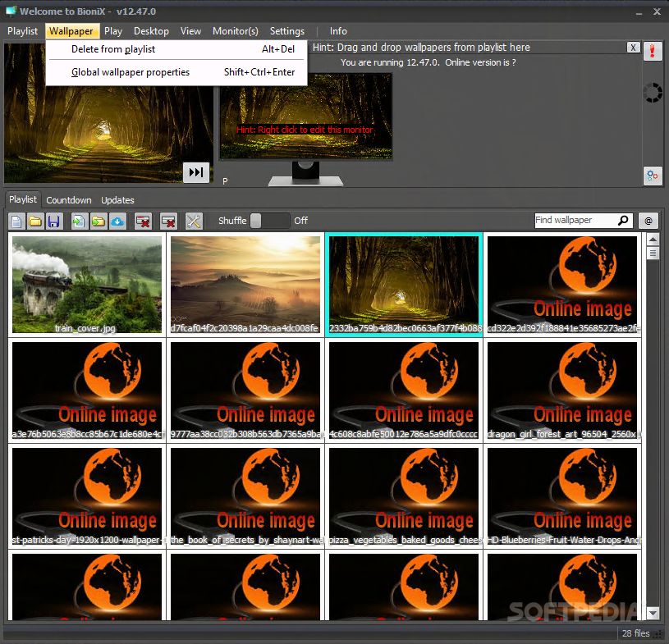The image size is (669, 644).
Task: Click the BioniX app icon in the title bar
Action: point(10,11)
